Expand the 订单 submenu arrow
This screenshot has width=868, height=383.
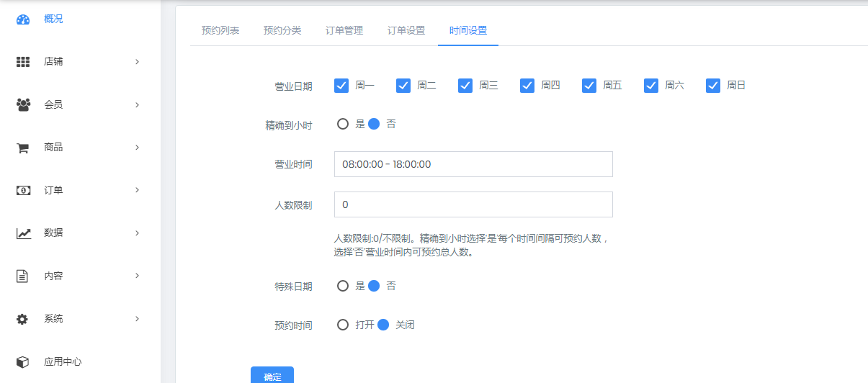tap(137, 190)
